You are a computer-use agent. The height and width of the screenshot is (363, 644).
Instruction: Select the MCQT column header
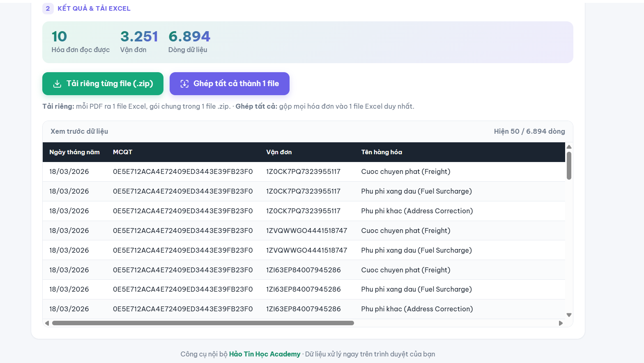coord(122,152)
